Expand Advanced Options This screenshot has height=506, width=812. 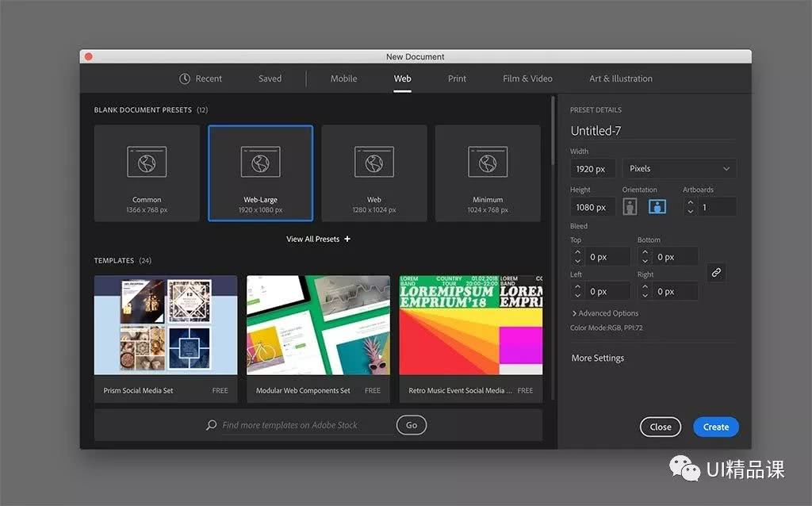point(604,313)
